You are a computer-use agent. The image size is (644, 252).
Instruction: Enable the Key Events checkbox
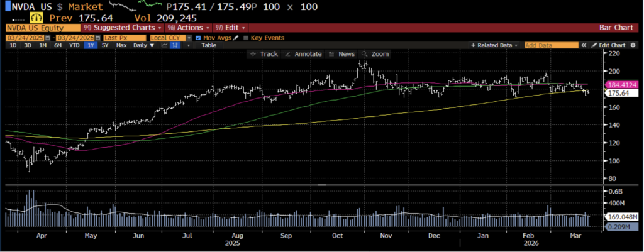(x=246, y=38)
